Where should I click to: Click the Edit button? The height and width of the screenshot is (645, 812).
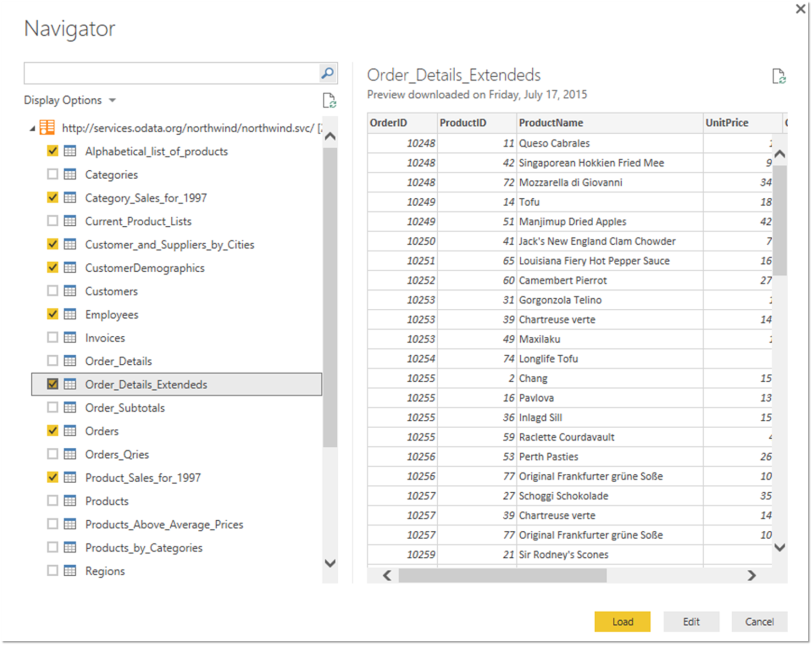pos(691,621)
